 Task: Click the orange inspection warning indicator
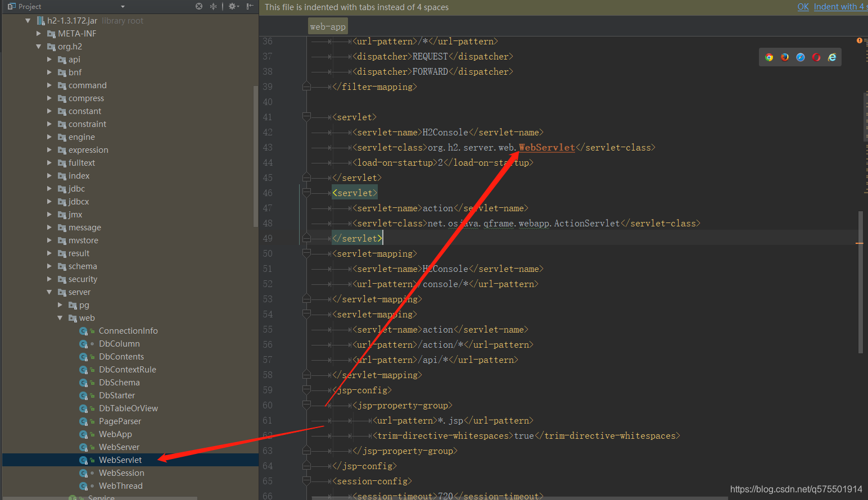pos(859,40)
